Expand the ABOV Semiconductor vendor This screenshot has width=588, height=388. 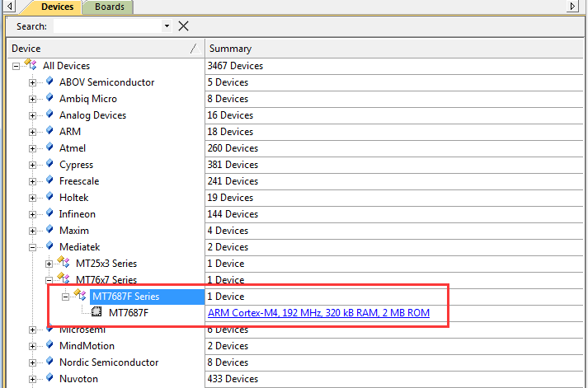tap(33, 83)
